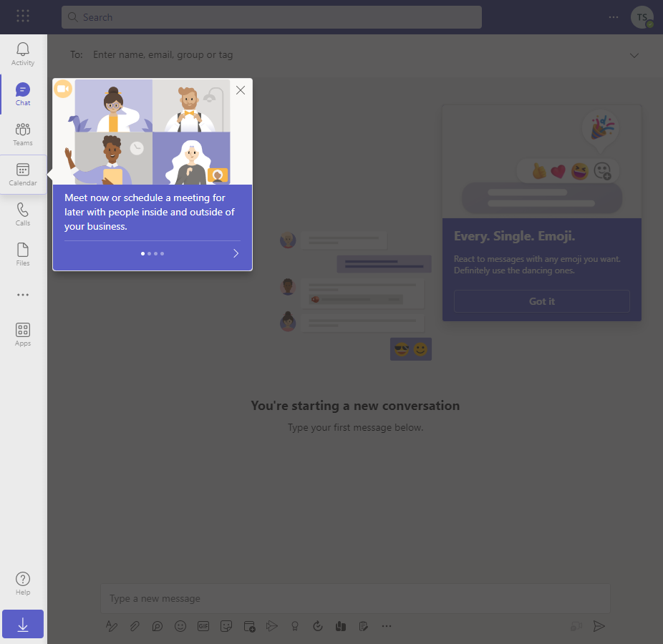Open the Files section

(x=23, y=255)
